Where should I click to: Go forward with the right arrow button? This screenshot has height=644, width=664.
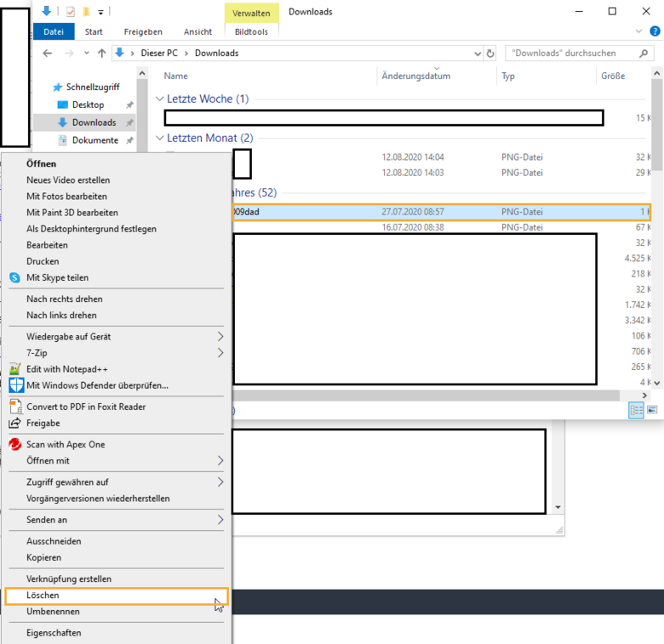[x=69, y=54]
